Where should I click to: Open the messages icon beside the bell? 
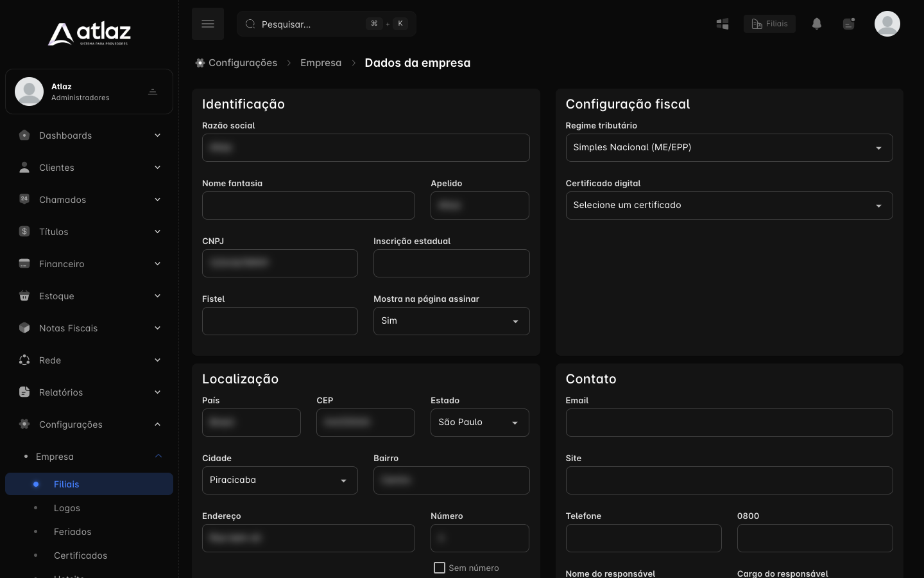click(848, 24)
